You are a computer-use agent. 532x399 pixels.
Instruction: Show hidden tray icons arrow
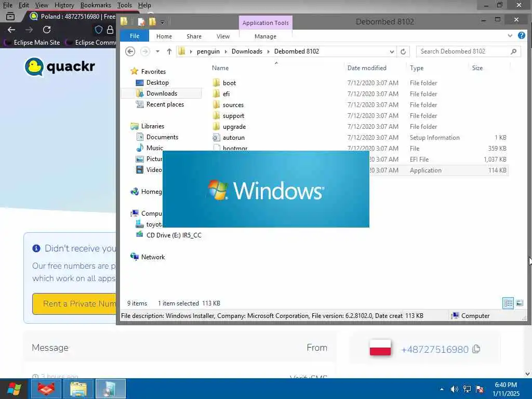pos(442,389)
